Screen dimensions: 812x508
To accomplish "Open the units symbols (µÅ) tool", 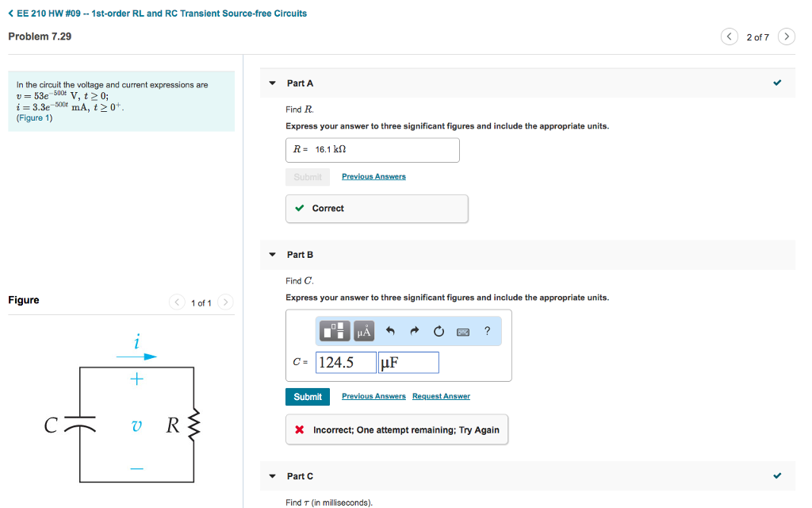I will click(364, 331).
